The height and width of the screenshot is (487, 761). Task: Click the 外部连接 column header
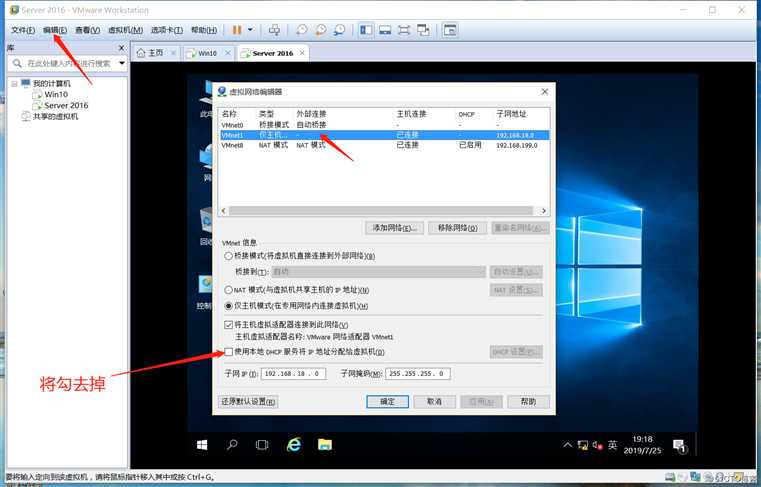311,114
